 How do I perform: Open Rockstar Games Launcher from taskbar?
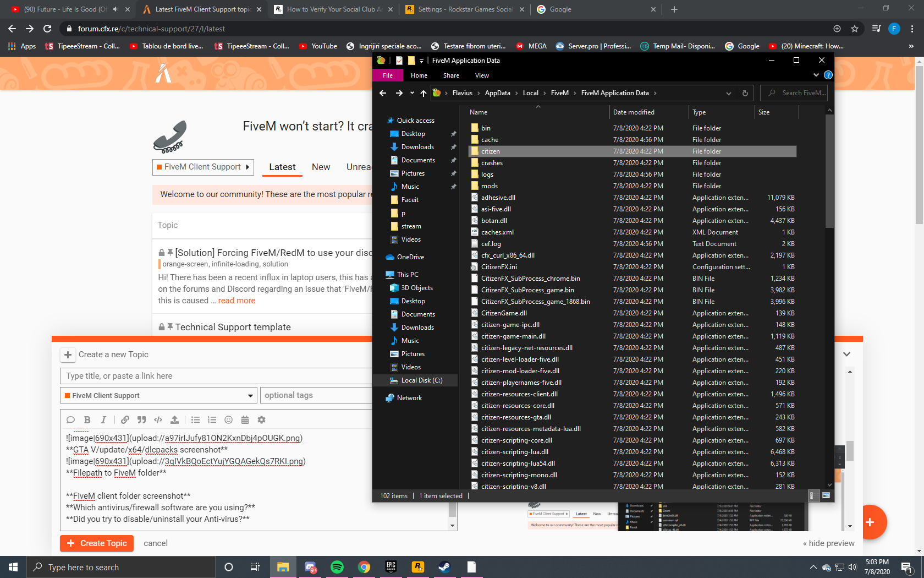coord(418,567)
